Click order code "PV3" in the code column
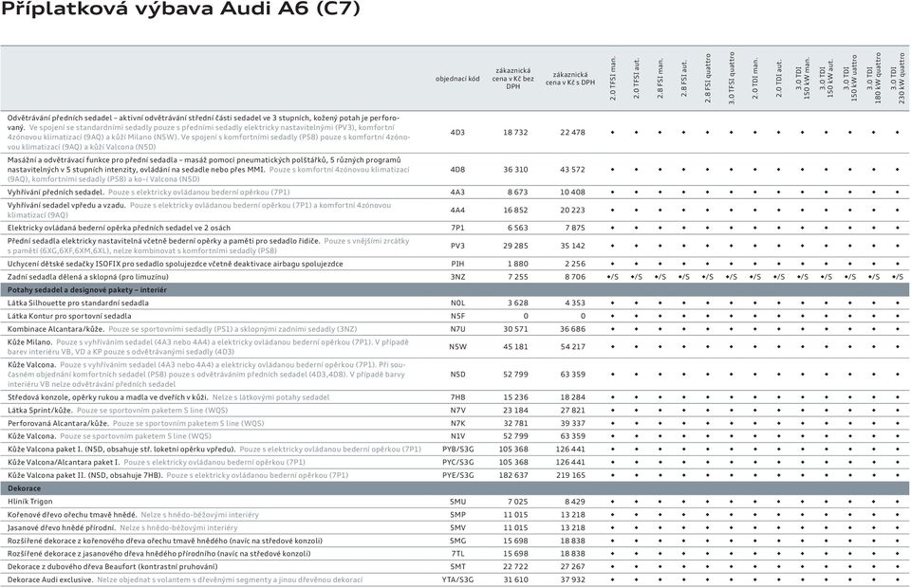 (x=457, y=246)
